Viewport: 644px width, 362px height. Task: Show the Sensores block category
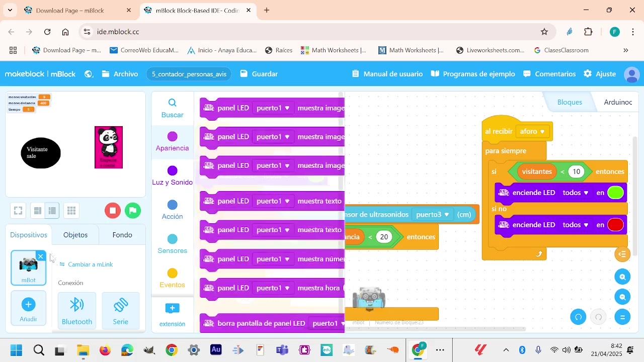tap(172, 244)
